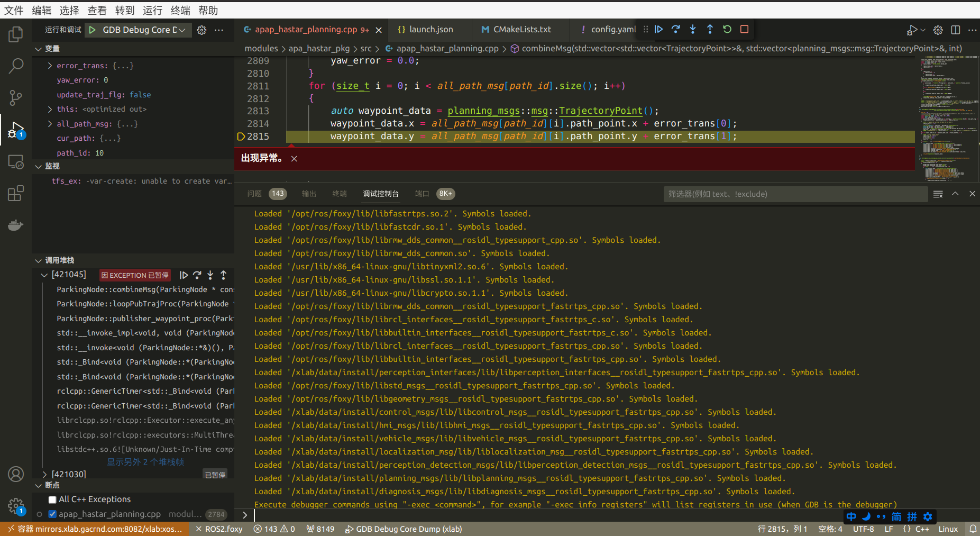Click the Docker icon in the activity bar

click(x=15, y=225)
